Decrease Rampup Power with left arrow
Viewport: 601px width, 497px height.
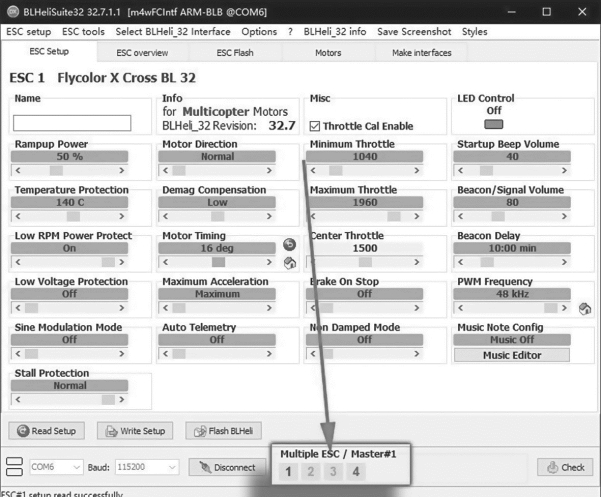tap(18, 171)
